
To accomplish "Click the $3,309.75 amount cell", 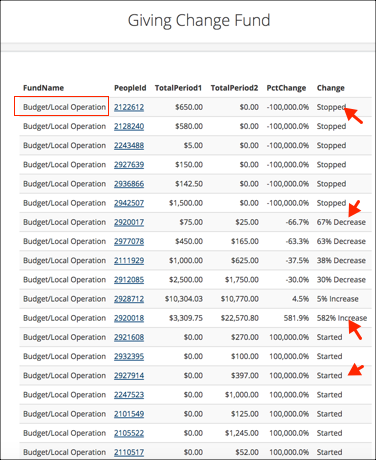I will 186,318.
